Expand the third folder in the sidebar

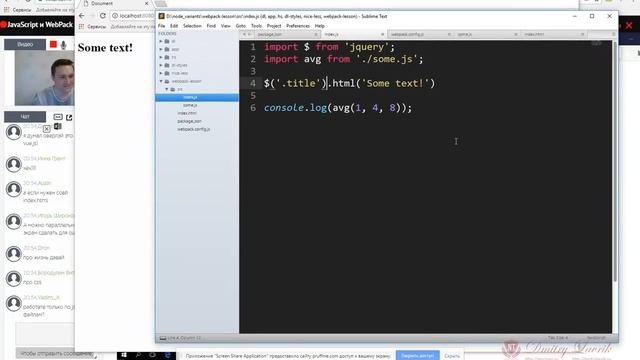pos(161,57)
